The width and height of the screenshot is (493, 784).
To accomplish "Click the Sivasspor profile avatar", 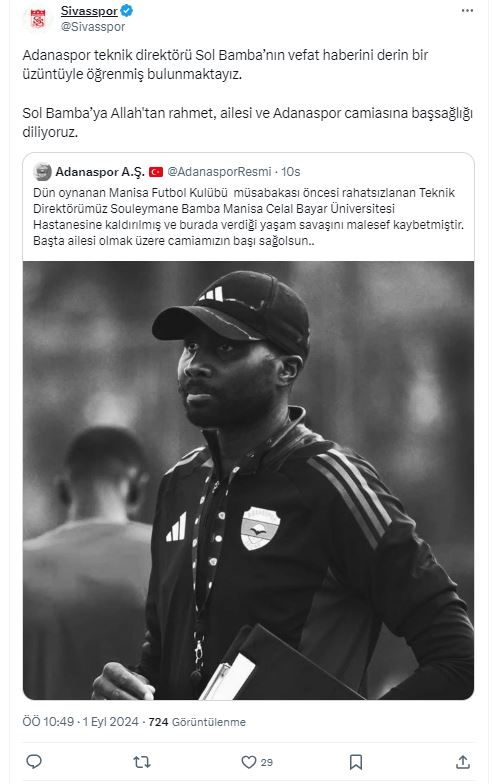I will pos(38,18).
